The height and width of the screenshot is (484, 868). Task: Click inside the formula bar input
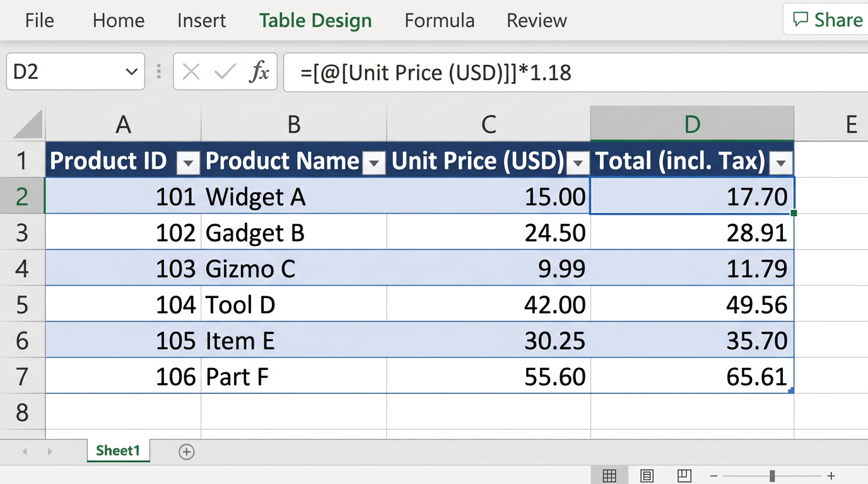point(568,72)
